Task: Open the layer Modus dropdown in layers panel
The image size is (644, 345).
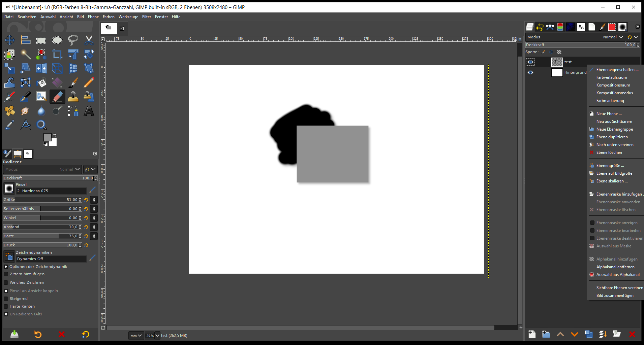Action: [613, 37]
